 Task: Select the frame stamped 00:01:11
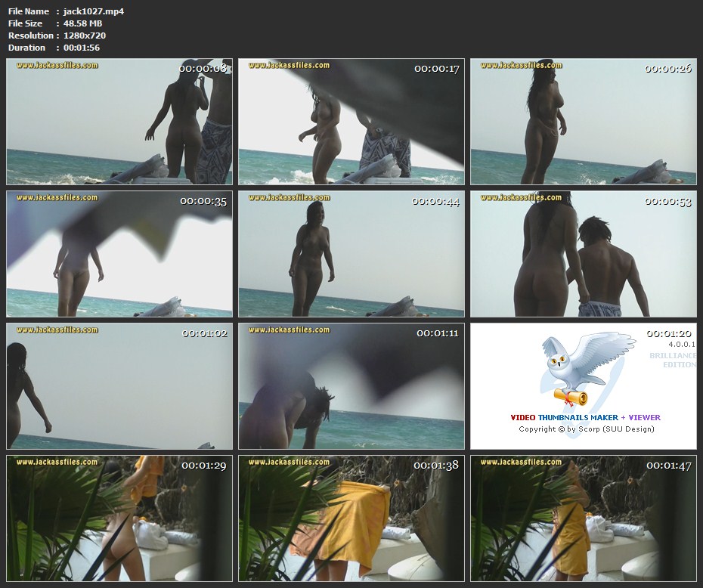pyautogui.click(x=351, y=386)
